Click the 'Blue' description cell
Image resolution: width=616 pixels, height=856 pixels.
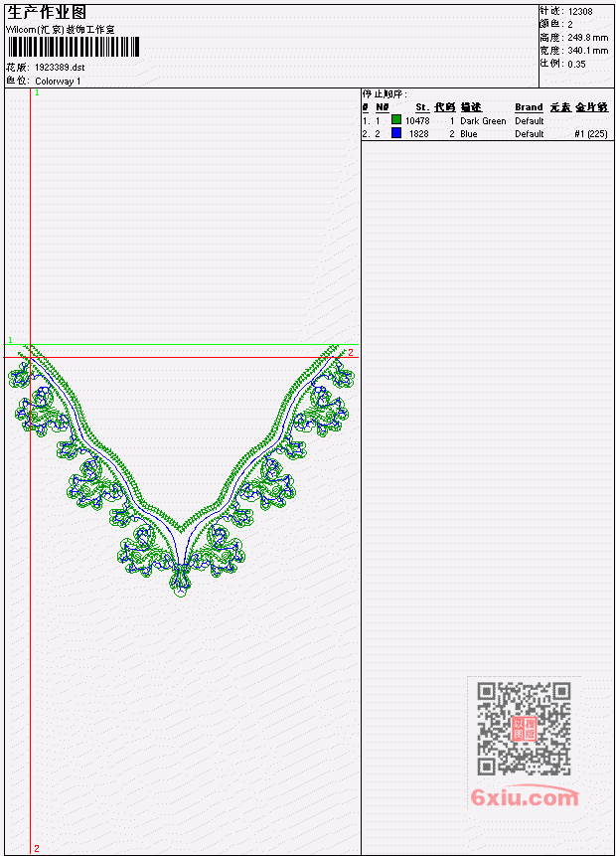point(469,134)
